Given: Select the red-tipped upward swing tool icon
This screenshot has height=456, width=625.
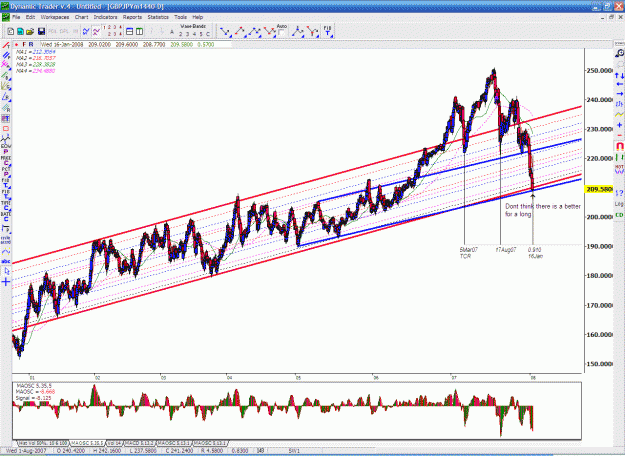Looking at the screenshot, I should 240,31.
